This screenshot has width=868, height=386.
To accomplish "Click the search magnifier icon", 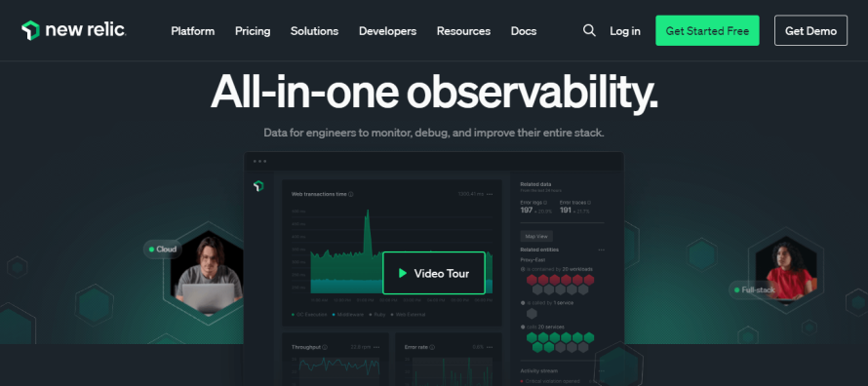I will pos(589,30).
